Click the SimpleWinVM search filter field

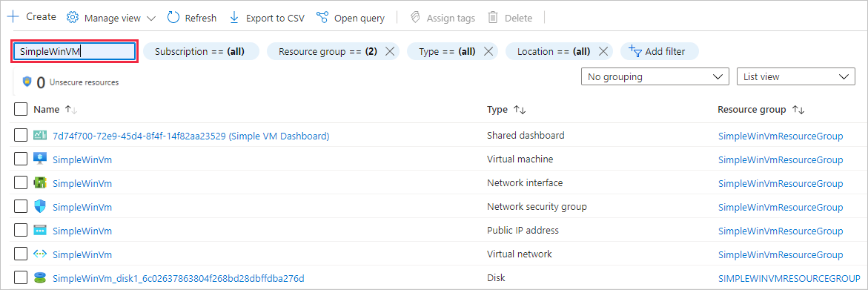73,51
